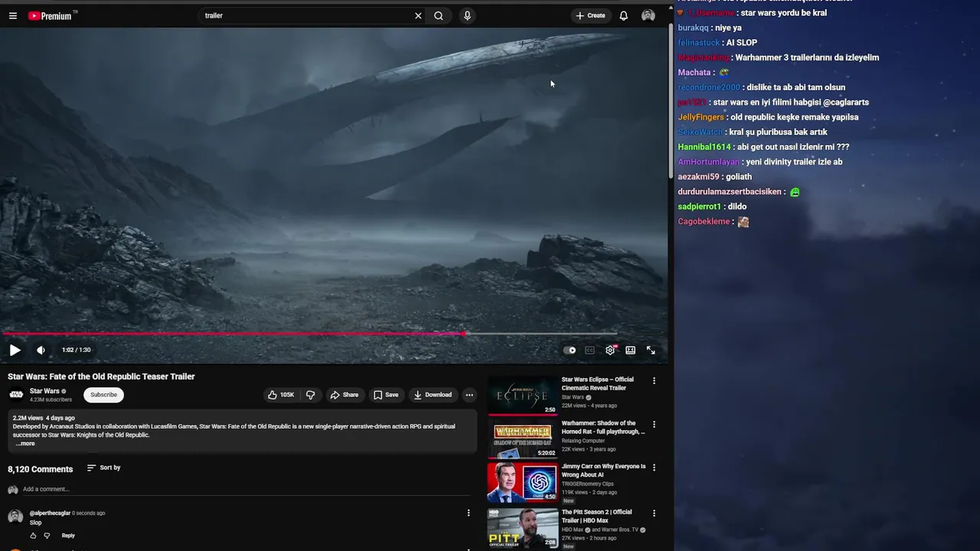
Task: Open the Star Wars channel avatar
Action: [16, 395]
